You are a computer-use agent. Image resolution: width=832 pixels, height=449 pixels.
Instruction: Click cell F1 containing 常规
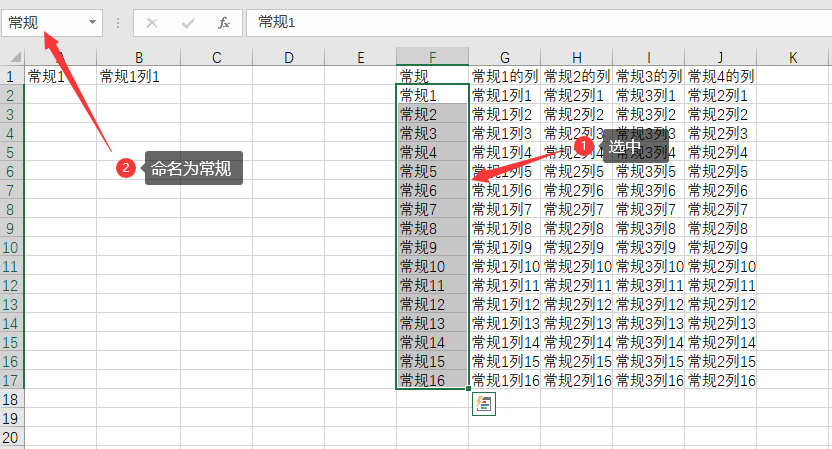point(432,76)
